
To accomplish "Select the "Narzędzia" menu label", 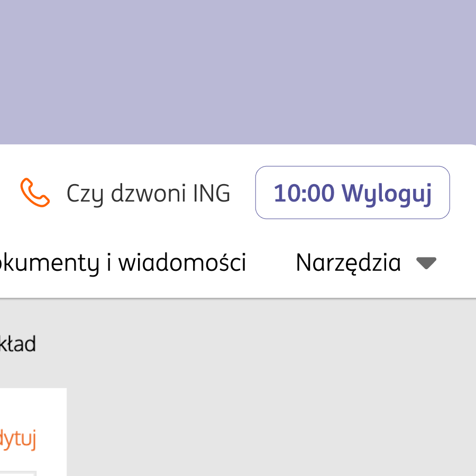I will (x=348, y=262).
